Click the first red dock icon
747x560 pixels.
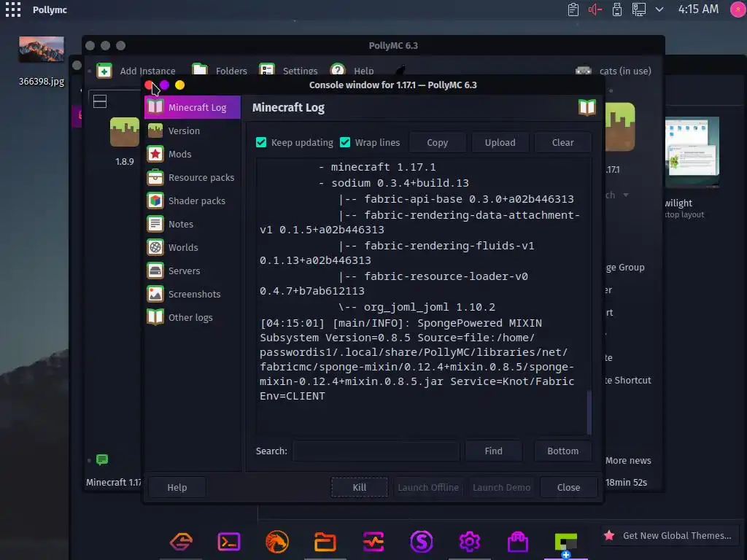181,542
